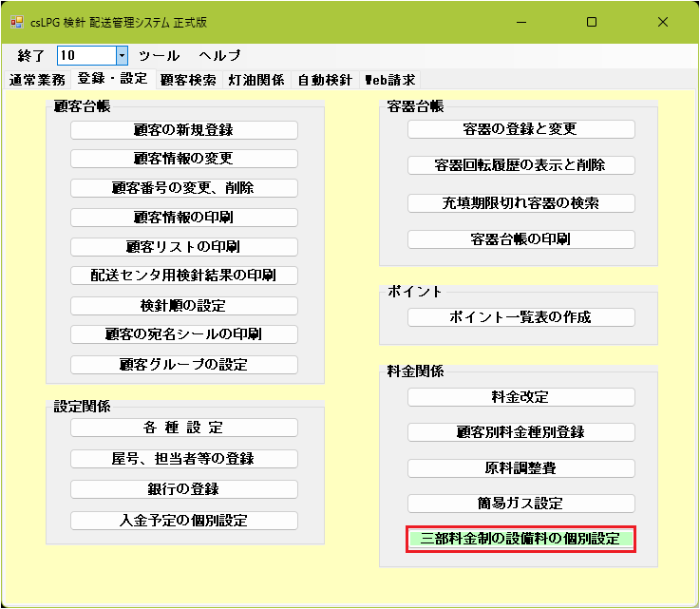700x609 pixels.
Task: Click the csLPG application icon in title bar
Action: [17, 22]
